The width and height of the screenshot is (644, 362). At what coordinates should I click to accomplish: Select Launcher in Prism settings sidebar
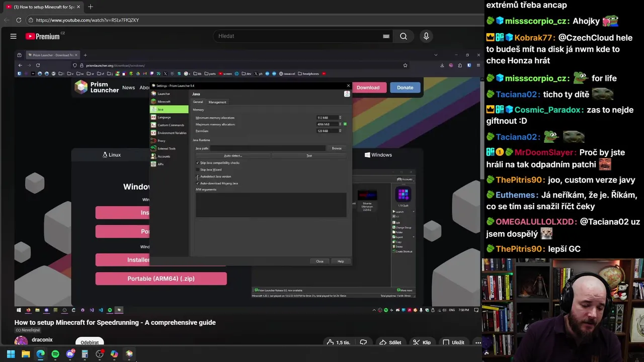coord(170,94)
